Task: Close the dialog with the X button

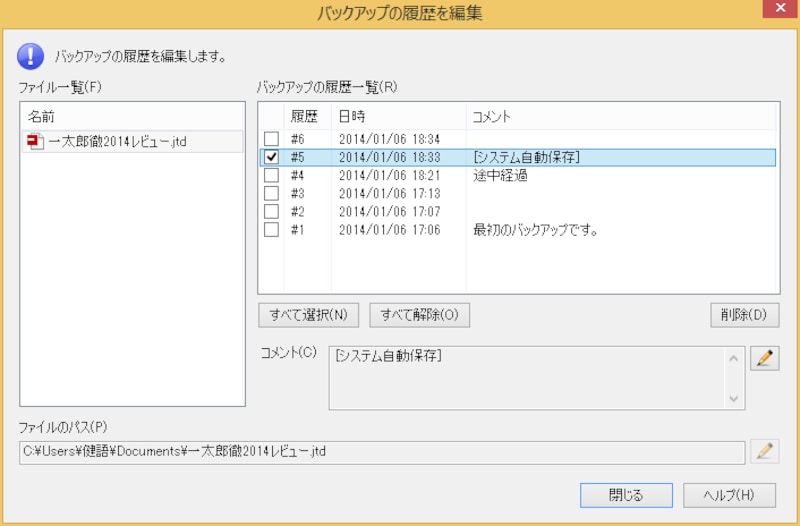Action: pos(781,8)
